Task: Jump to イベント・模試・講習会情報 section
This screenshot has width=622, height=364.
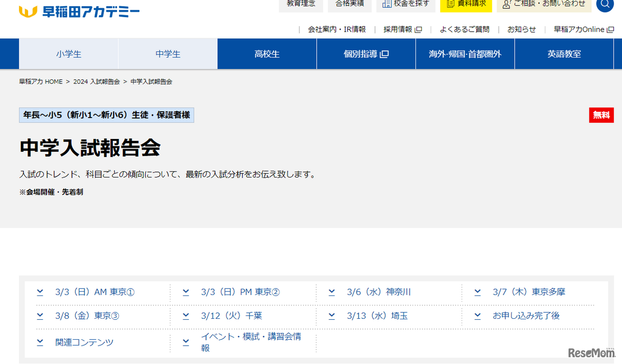Action: (252, 342)
